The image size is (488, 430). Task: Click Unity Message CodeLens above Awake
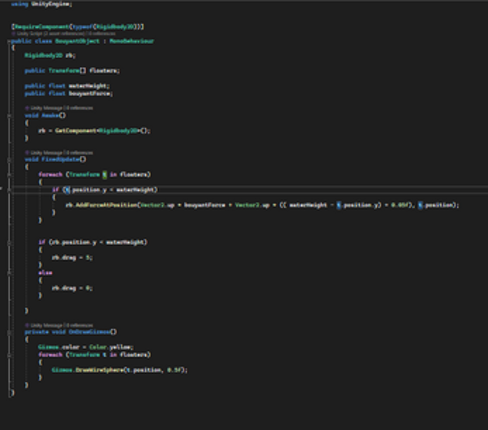[46, 108]
